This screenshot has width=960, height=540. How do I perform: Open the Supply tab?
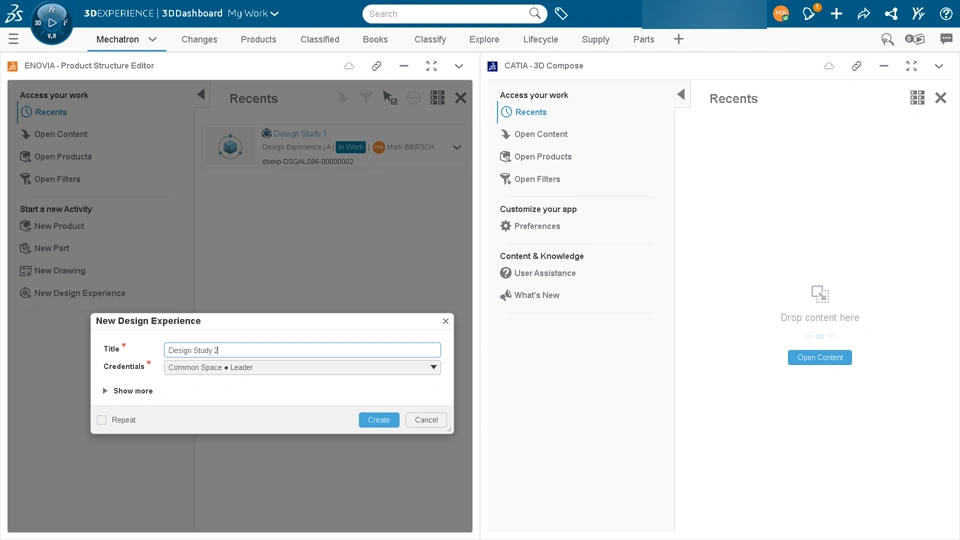[x=596, y=39]
